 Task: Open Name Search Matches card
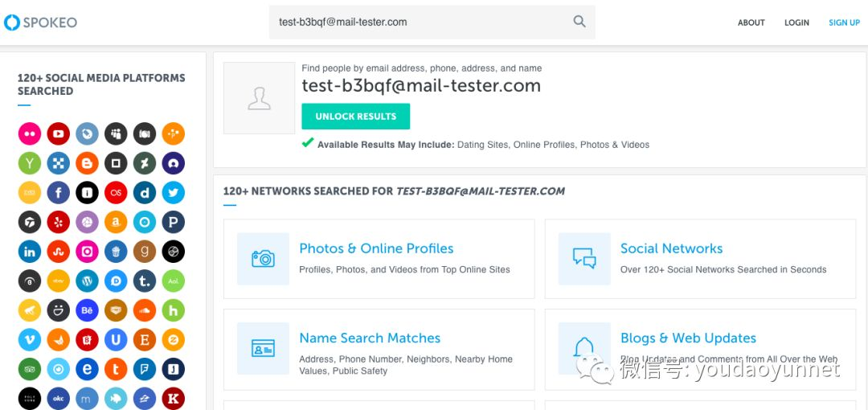[379, 350]
